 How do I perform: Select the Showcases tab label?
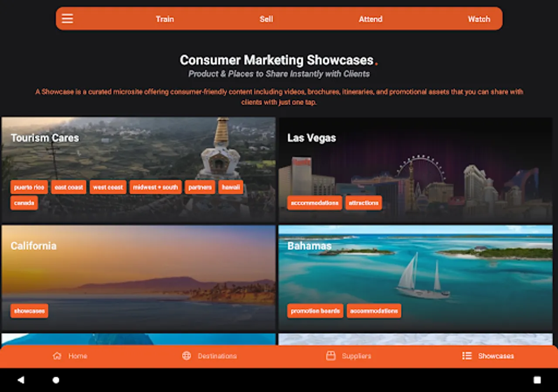click(x=496, y=356)
